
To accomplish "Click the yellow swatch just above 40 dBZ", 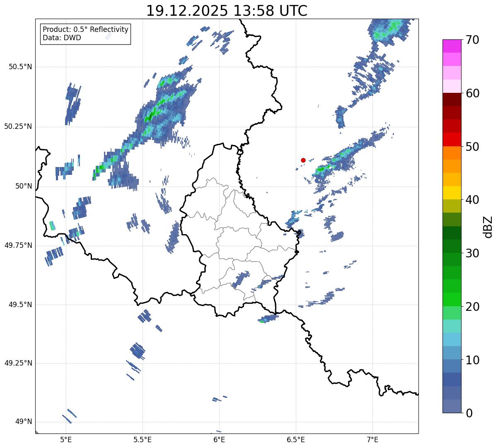I will 452,193.
